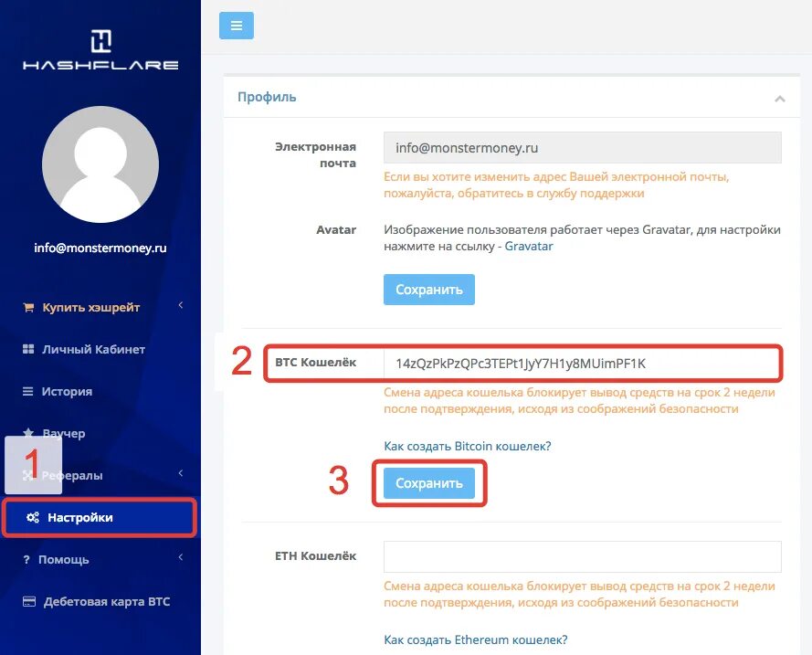Click the question mark icon for Помощь
This screenshot has width=812, height=655.
(26, 560)
